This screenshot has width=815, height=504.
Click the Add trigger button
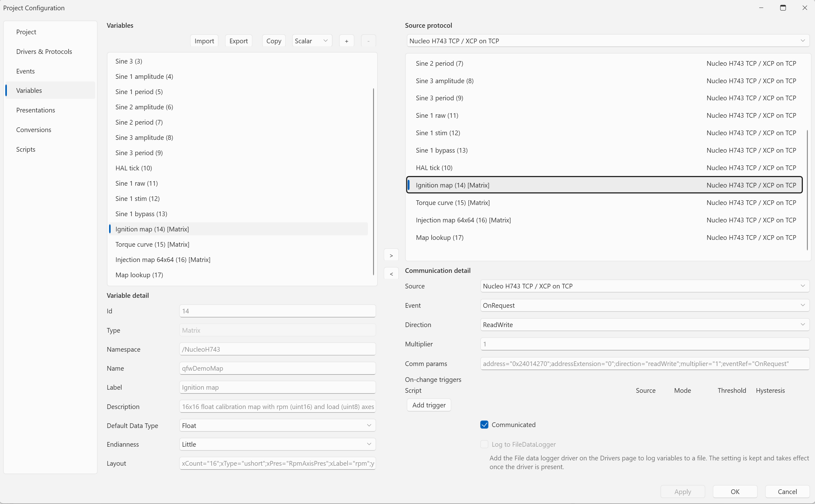coord(429,405)
